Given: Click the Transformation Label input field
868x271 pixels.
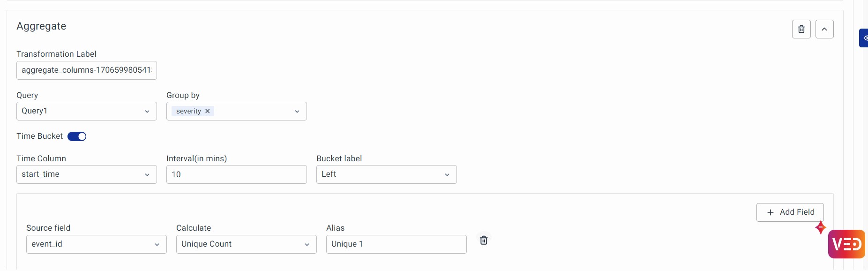Looking at the screenshot, I should pos(86,70).
